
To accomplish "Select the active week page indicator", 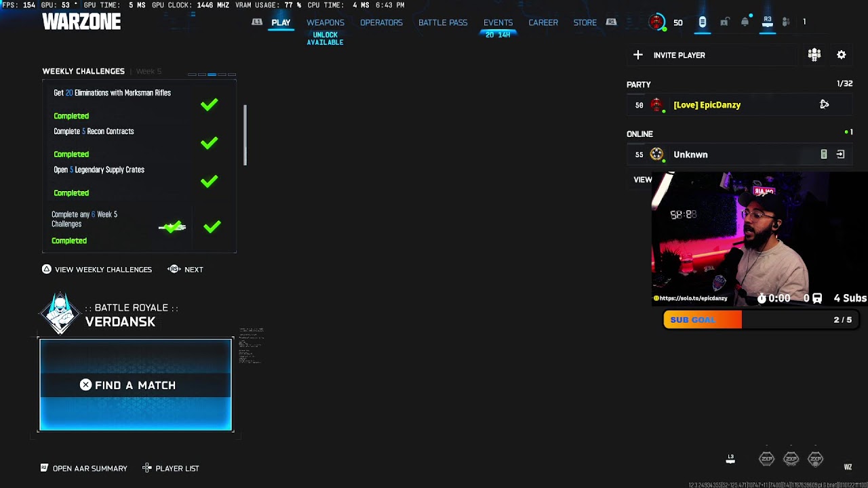I will point(212,74).
